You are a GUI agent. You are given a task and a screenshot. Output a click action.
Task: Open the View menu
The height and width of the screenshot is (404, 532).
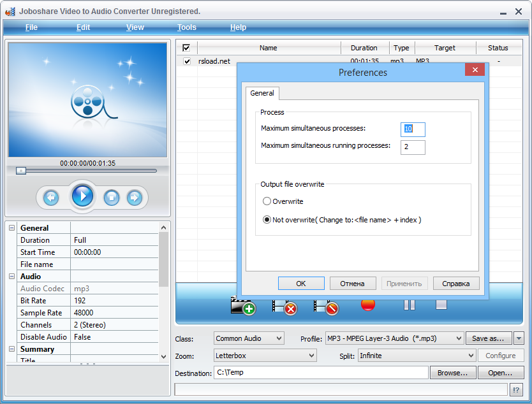pos(135,27)
